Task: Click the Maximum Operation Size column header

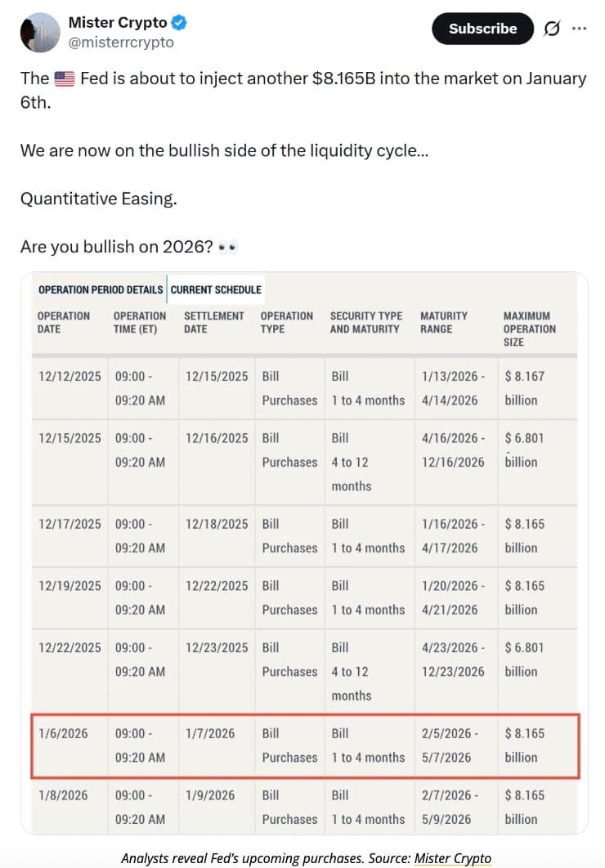Action: [x=529, y=329]
